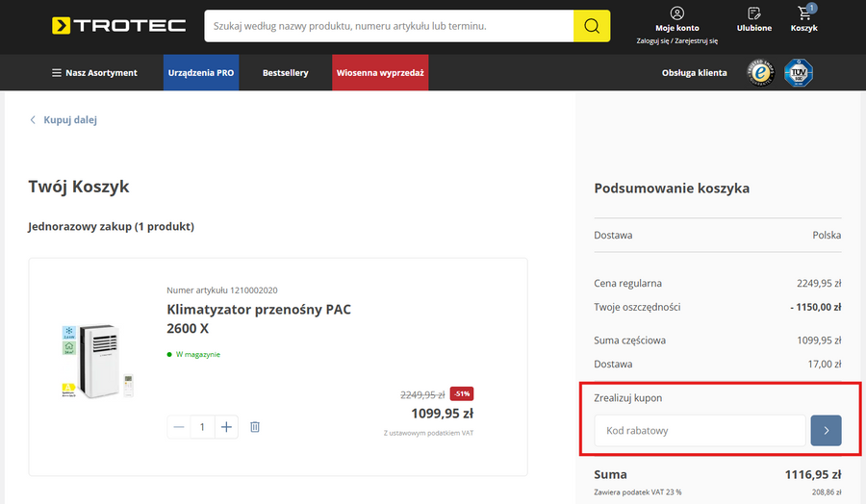Open Wiosenna wyprzedaż sale tab
Image resolution: width=866 pixels, height=504 pixels.
tap(380, 73)
